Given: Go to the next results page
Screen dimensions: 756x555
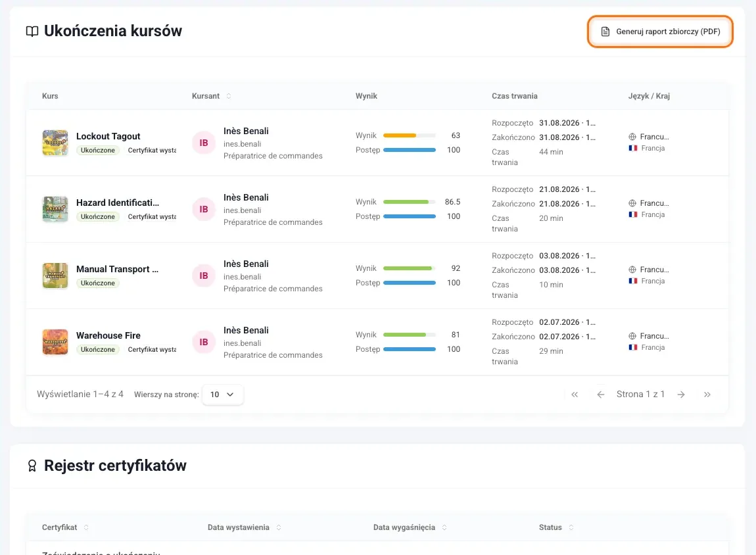Looking at the screenshot, I should [x=681, y=395].
